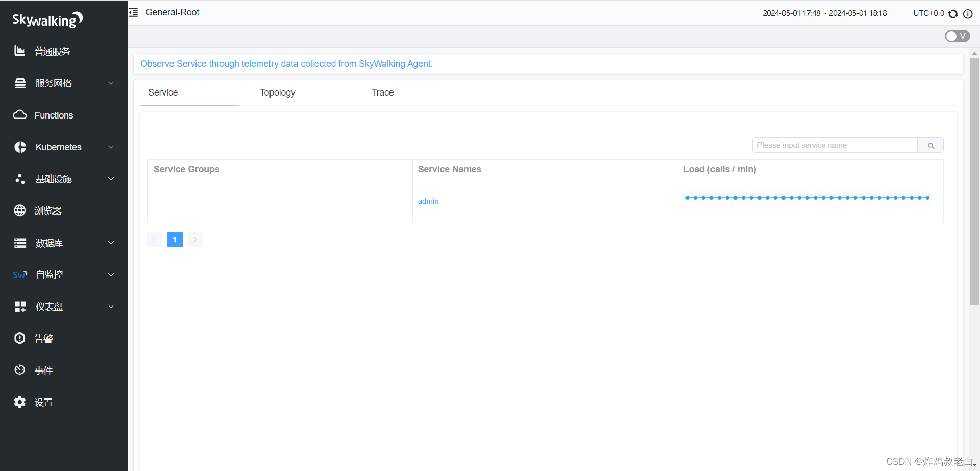Expand the 自监控 menu chevron
The height and width of the screenshot is (471, 980).
point(111,275)
